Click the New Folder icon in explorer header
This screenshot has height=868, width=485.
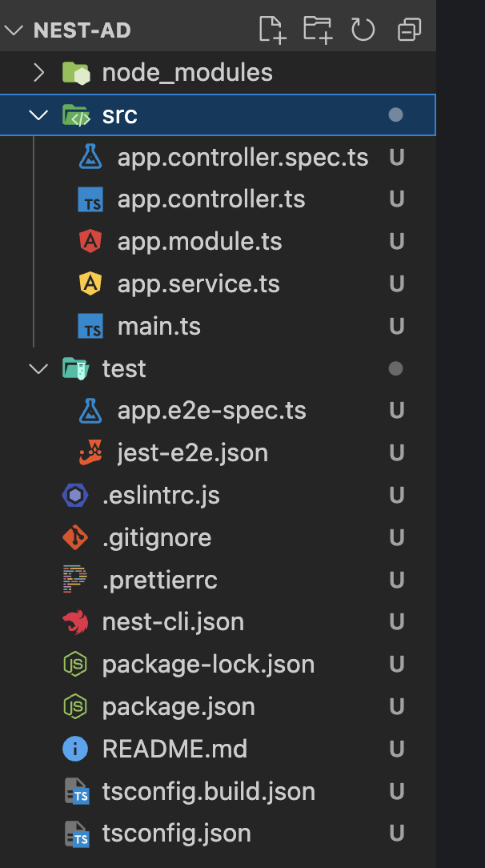pos(318,30)
